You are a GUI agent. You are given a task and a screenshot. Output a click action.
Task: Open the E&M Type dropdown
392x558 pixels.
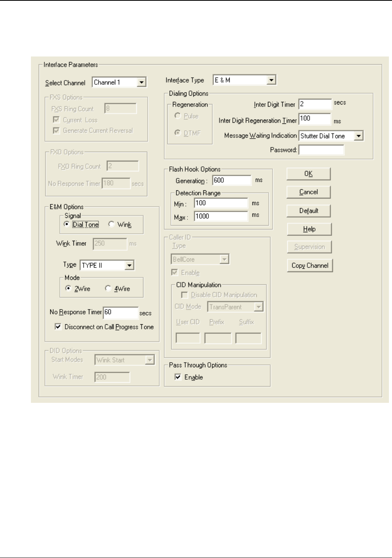click(107, 265)
